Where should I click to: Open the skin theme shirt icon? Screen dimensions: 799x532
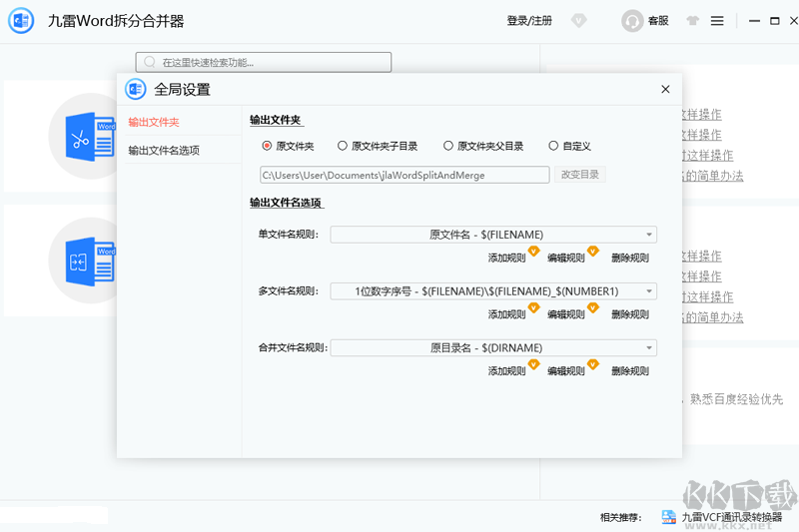pos(693,21)
